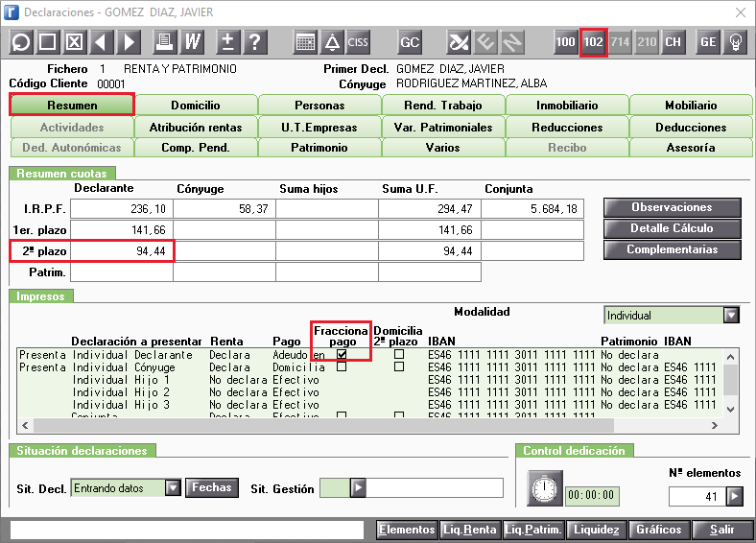756x543 pixels.
Task: Click the Elementos button at bottom
Action: point(407,530)
